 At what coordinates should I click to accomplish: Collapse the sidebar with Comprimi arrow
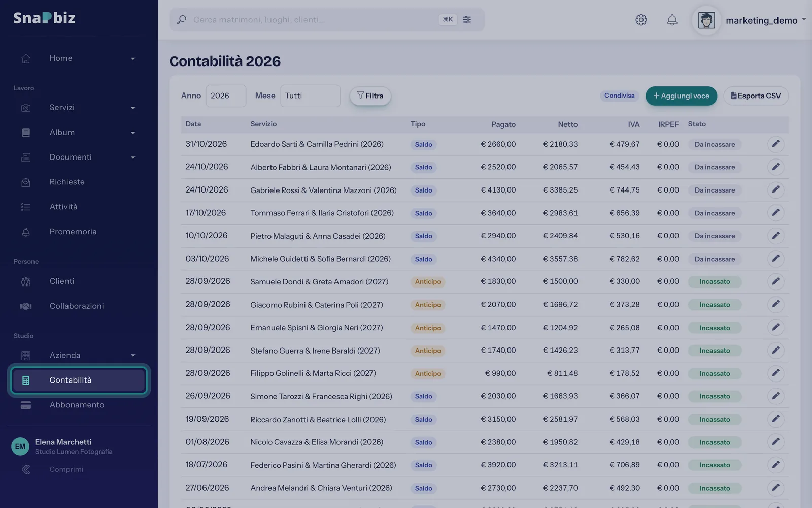[x=26, y=469]
